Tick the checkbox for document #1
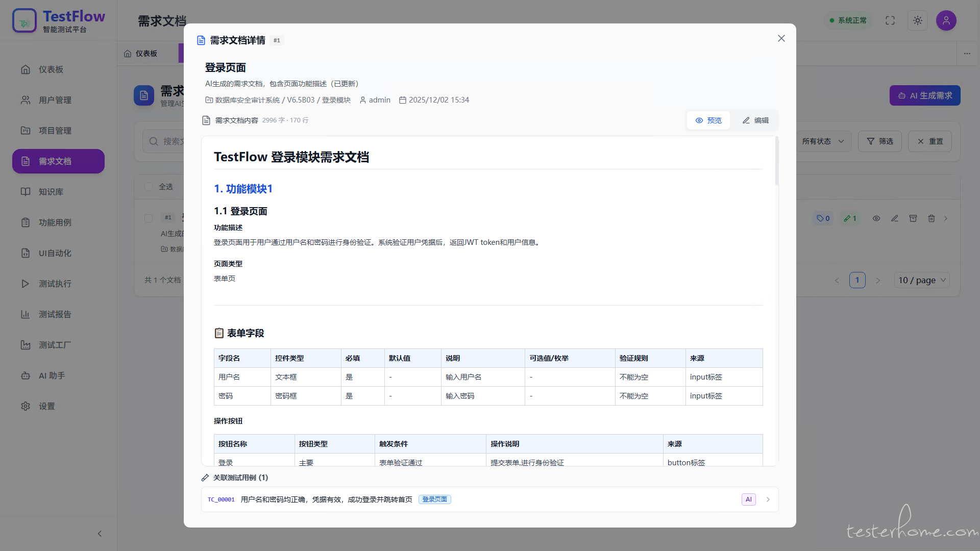 [x=149, y=218]
